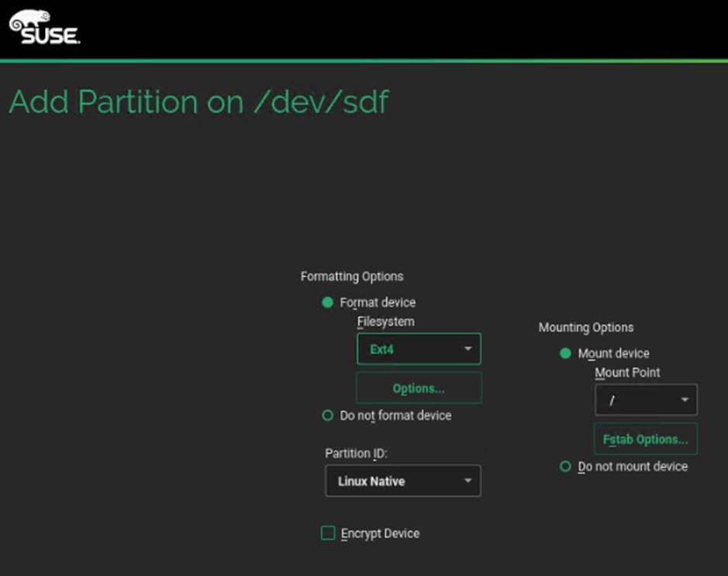The image size is (728, 576).
Task: Click the Do not mount device label text
Action: [633, 467]
